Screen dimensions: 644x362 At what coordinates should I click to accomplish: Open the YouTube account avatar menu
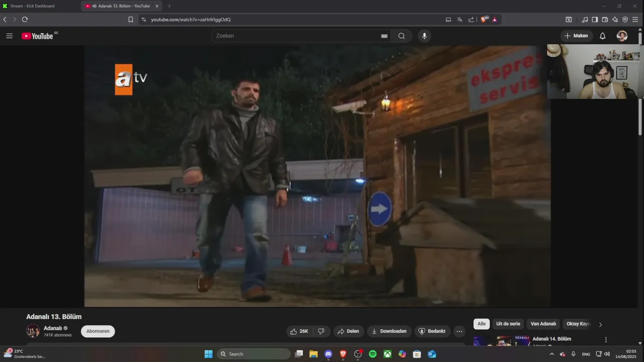[x=622, y=36]
